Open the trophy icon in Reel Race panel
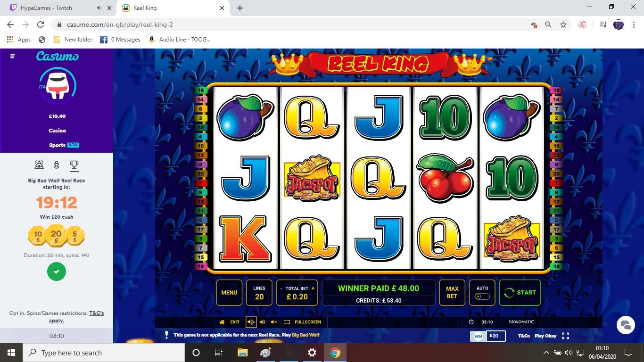 pyautogui.click(x=74, y=165)
